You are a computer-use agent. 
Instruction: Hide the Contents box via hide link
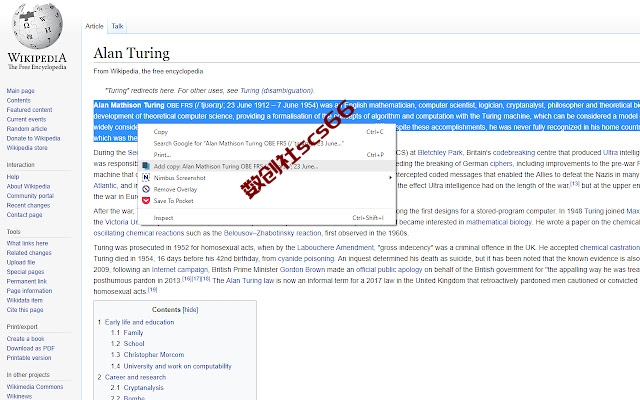[x=190, y=310]
